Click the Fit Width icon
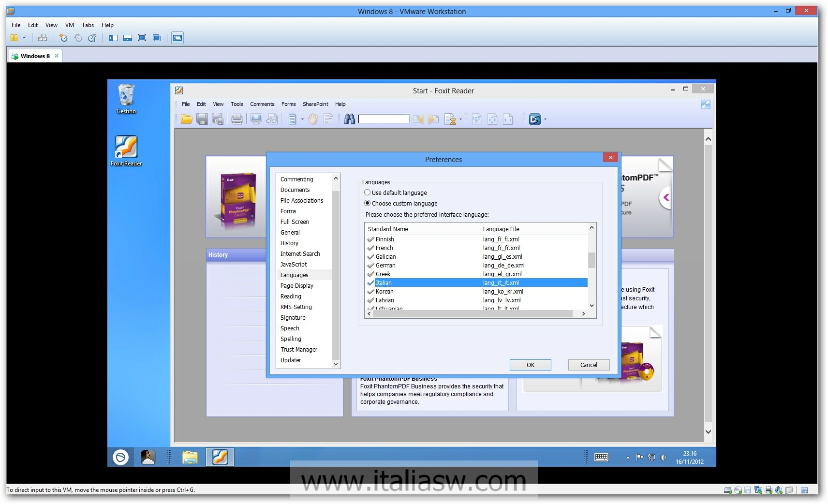The width and height of the screenshot is (828, 504). pos(508,119)
